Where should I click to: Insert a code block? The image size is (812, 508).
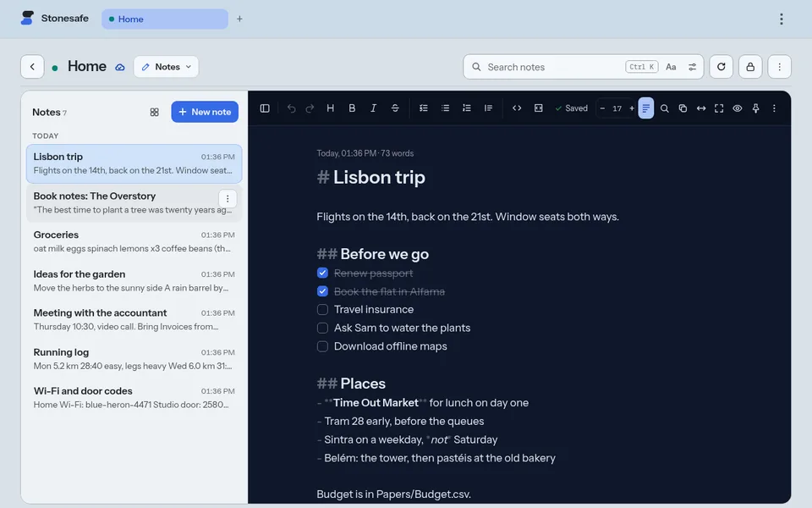[x=539, y=108]
